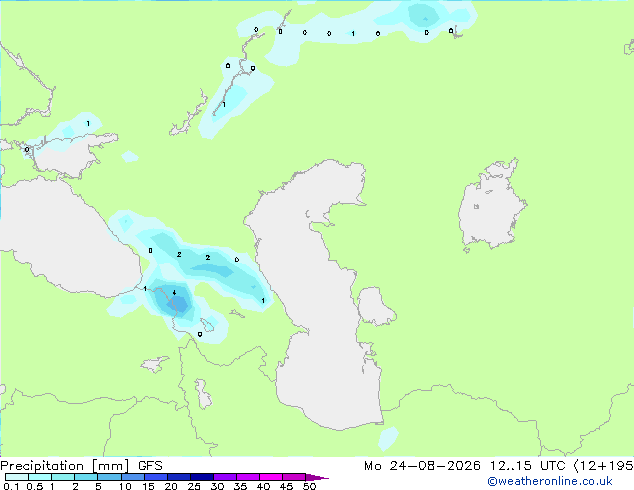Select the 35–40 mm legend color swatch
Viewport: 634px width, 490px height.
[x=248, y=477]
